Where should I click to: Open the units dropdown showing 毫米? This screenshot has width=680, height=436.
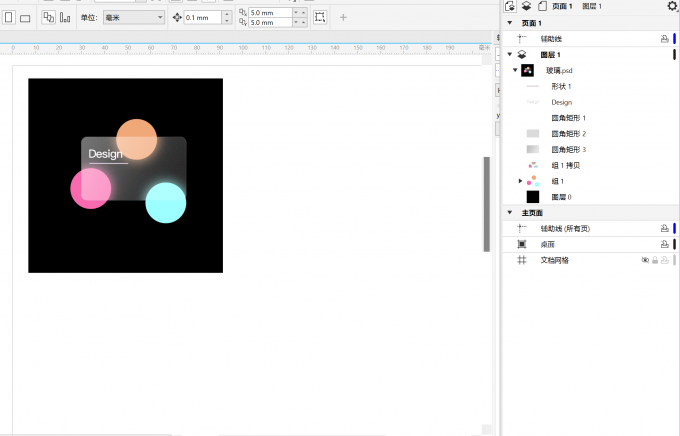pyautogui.click(x=132, y=18)
